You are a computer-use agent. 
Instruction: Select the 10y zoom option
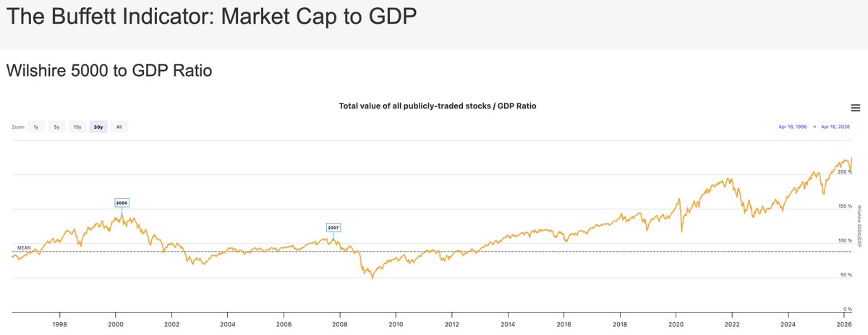77,127
